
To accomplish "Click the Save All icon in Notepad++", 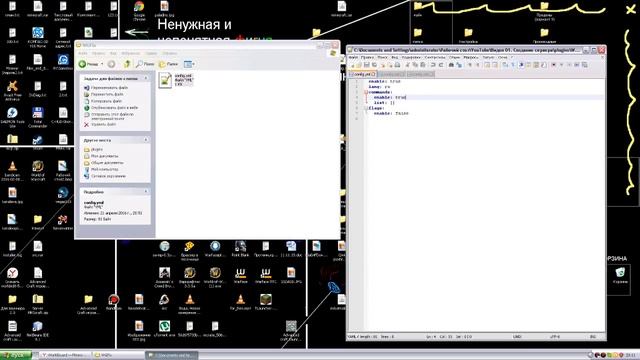I will point(374,65).
